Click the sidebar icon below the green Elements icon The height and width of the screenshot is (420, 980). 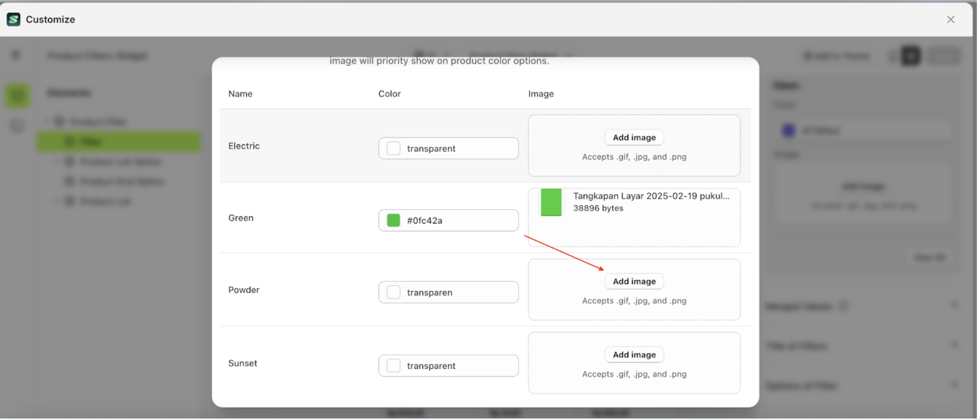[x=17, y=126]
